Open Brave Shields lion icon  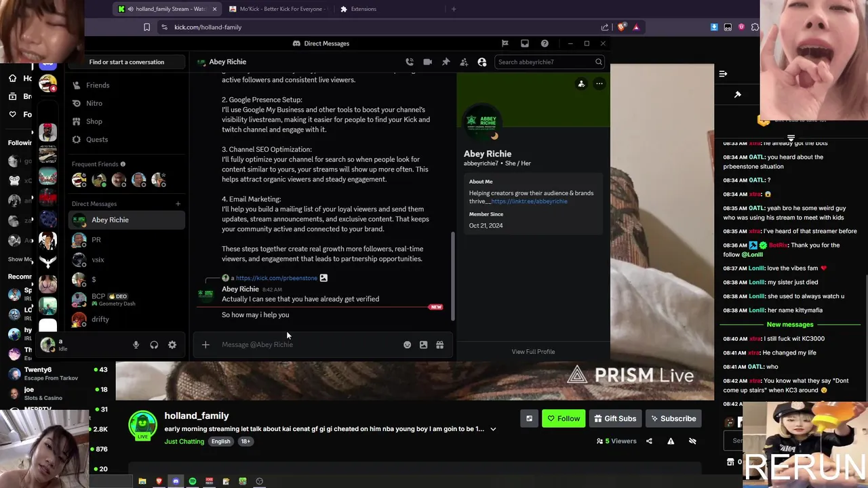tap(621, 27)
